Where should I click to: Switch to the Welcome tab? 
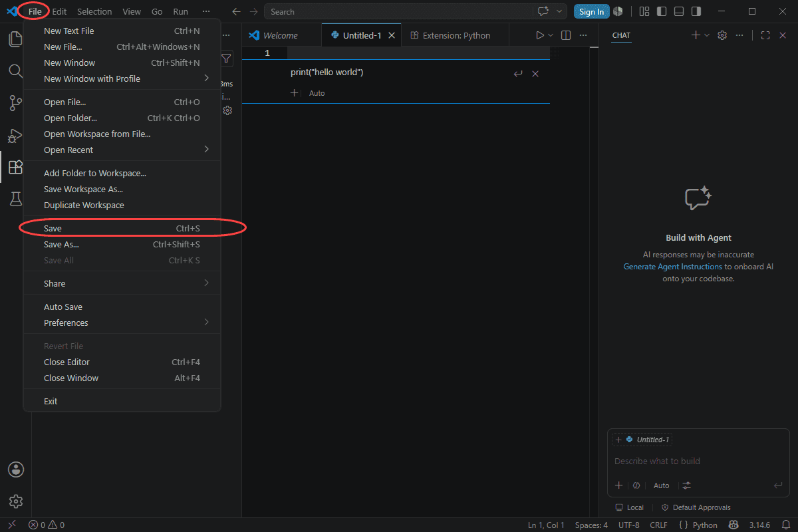click(281, 35)
